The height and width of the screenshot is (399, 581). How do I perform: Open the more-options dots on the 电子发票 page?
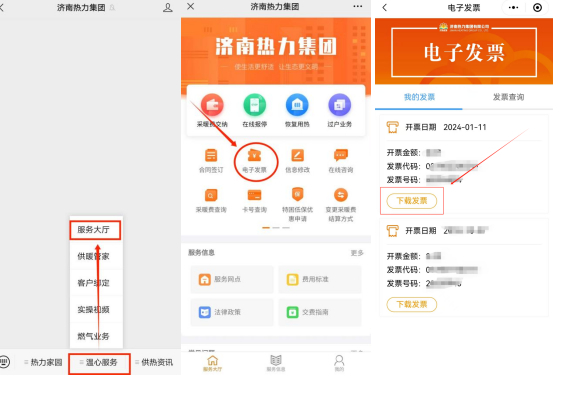pyautogui.click(x=513, y=7)
